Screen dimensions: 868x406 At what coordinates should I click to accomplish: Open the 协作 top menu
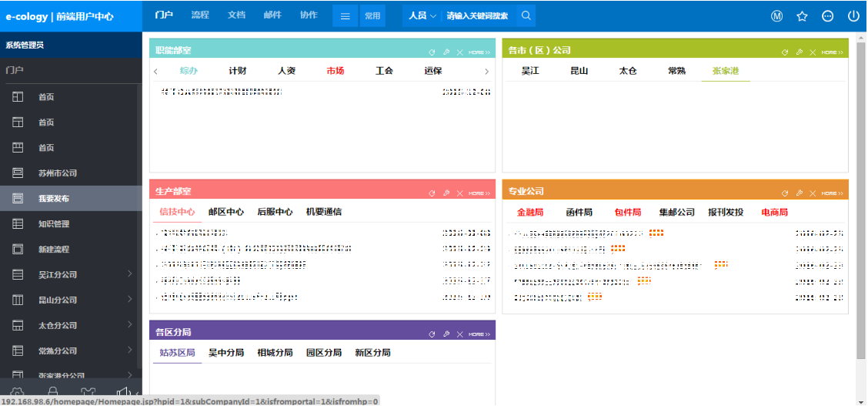[x=309, y=15]
